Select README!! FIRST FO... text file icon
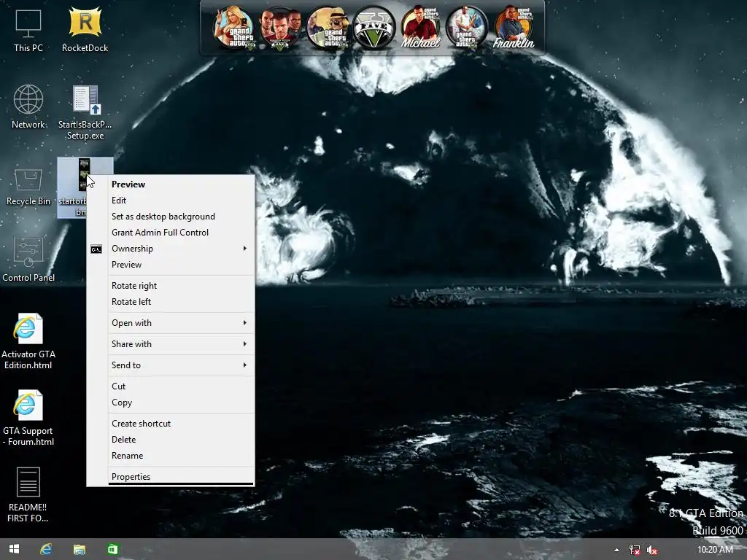The height and width of the screenshot is (560, 747). coord(28,494)
